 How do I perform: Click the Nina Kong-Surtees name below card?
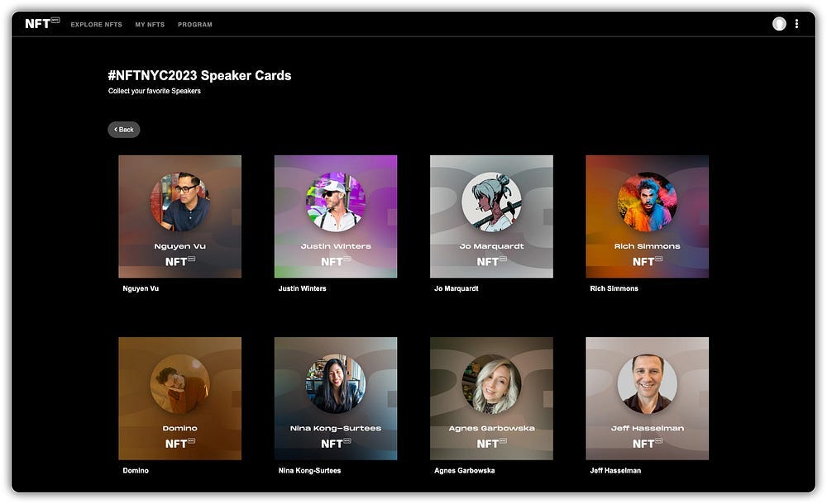[309, 470]
